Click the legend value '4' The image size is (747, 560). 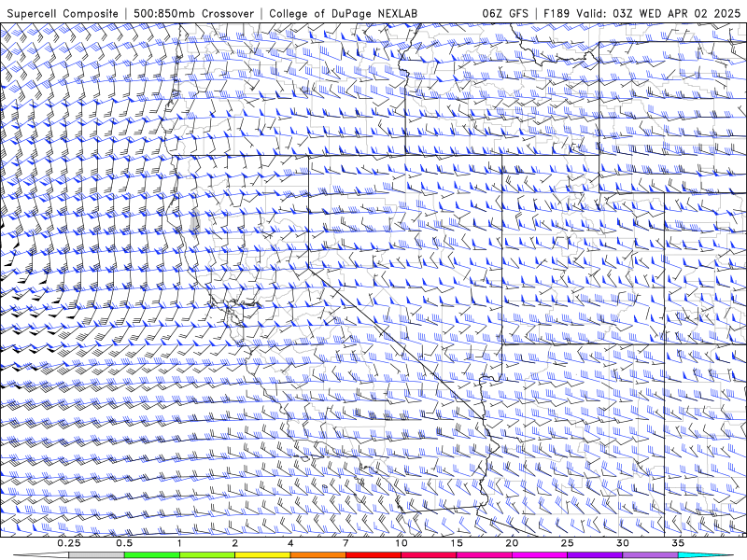tap(290, 543)
